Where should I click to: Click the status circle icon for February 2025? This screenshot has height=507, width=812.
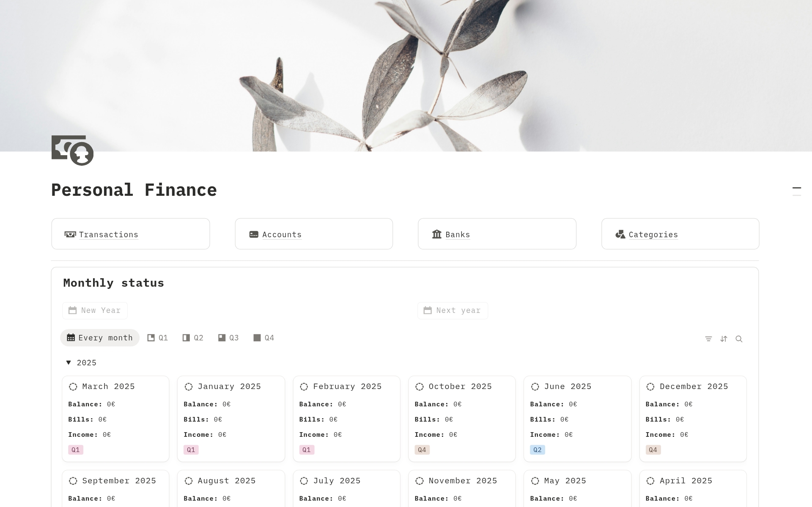[304, 386]
